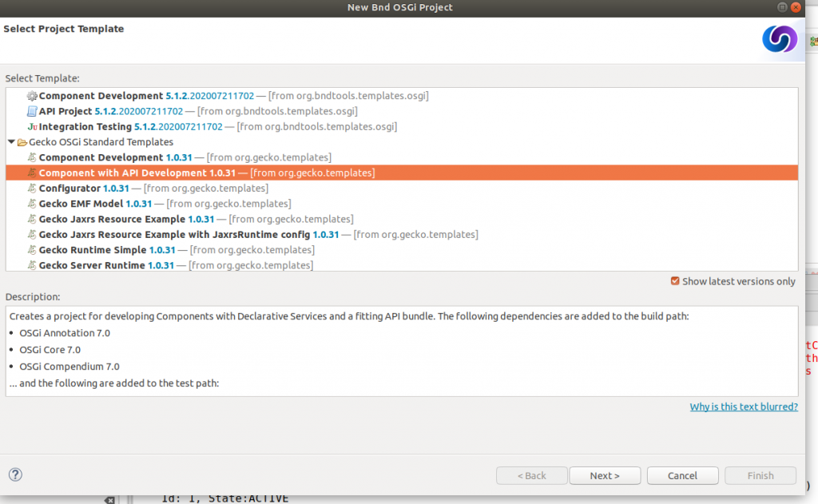Open the 'Why is this text blurred?' link
The image size is (818, 504).
(x=744, y=407)
